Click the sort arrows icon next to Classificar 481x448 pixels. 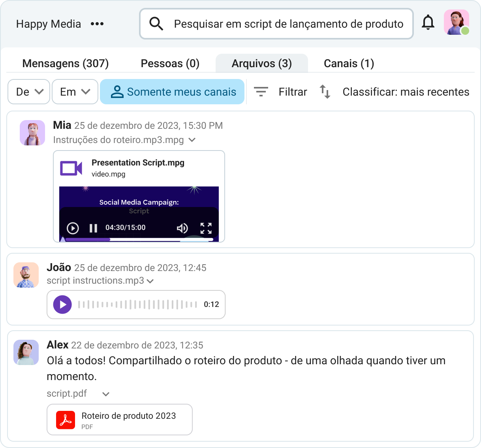click(x=325, y=92)
